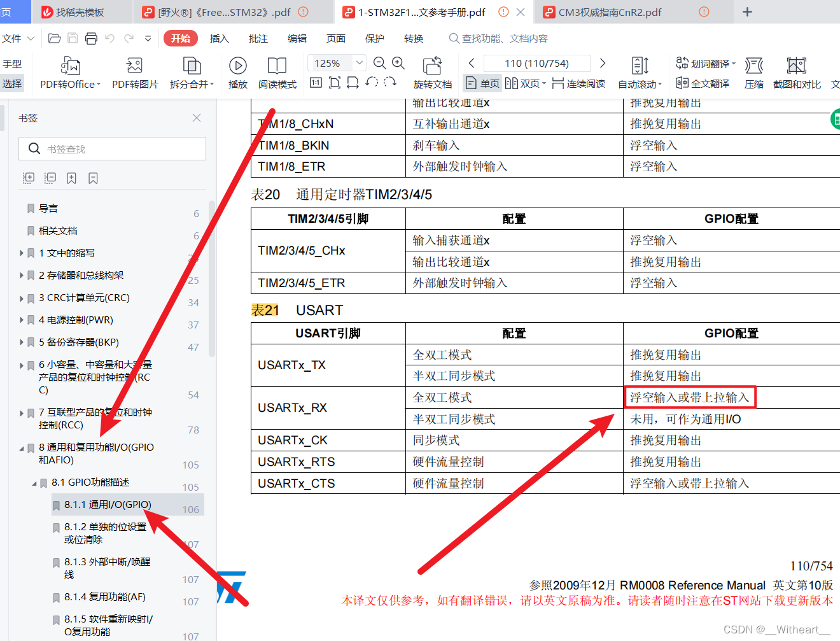Click the zoom out magnifier
Screen dimensions: 840x641
[x=380, y=63]
